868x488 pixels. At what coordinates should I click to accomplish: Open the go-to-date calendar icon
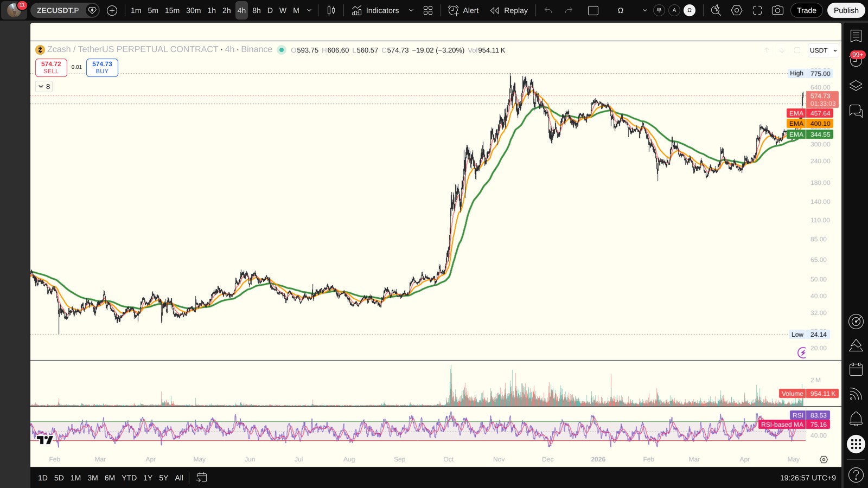tap(201, 478)
